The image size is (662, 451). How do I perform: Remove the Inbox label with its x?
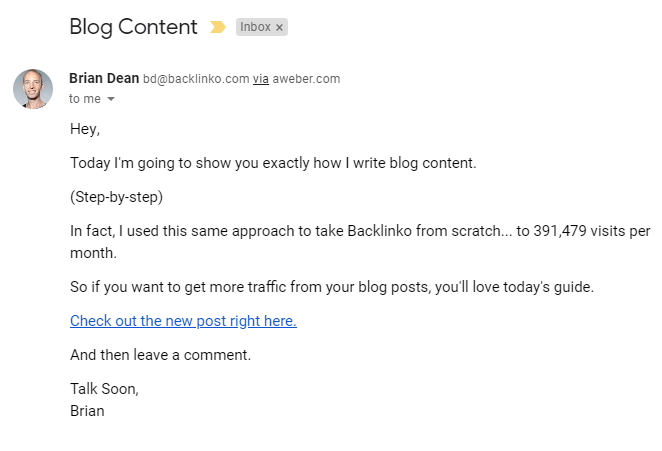click(280, 28)
